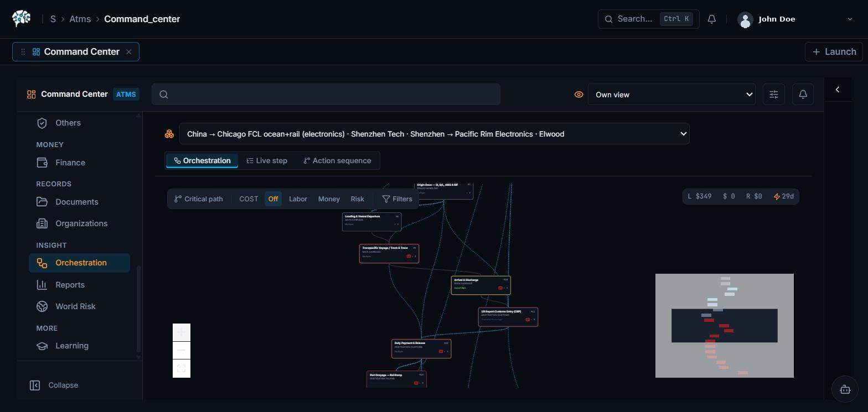Set cost overlay to Risk
The width and height of the screenshot is (868, 412).
point(358,199)
